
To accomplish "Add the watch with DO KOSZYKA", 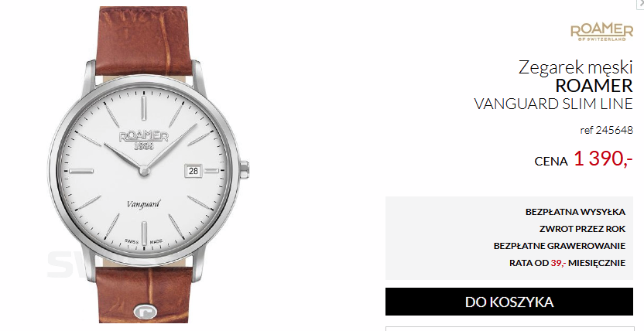I will point(509,302).
